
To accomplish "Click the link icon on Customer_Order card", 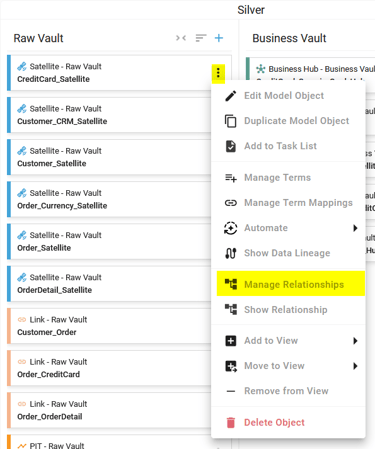I will [x=22, y=320].
